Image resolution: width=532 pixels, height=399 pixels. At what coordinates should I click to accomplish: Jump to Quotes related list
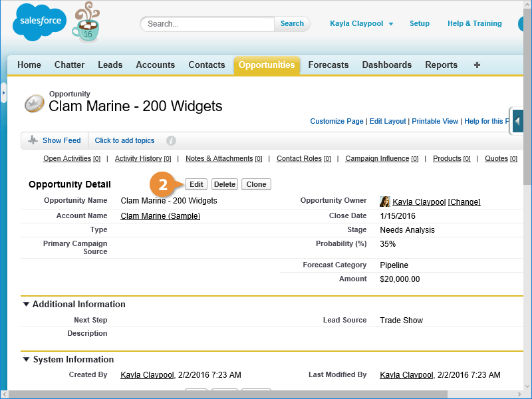coord(501,158)
